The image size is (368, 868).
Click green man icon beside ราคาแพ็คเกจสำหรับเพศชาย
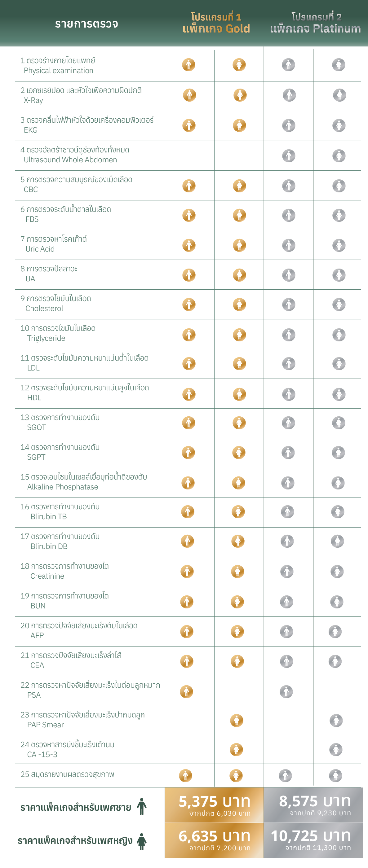(142, 806)
